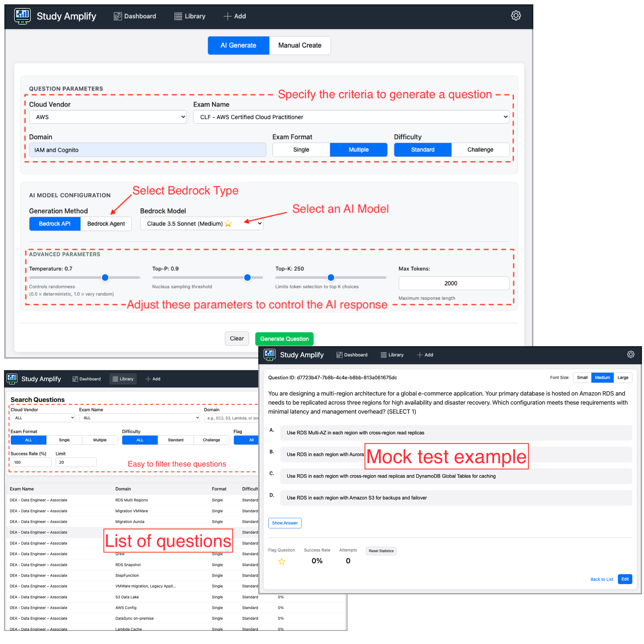Select Single exam format in question parameters

click(301, 150)
